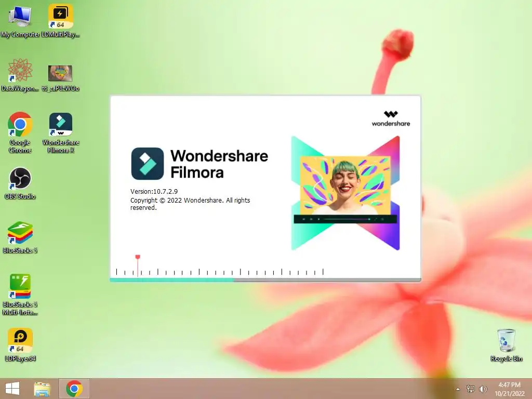Click the Filmora logo on splash screen

coord(147,164)
